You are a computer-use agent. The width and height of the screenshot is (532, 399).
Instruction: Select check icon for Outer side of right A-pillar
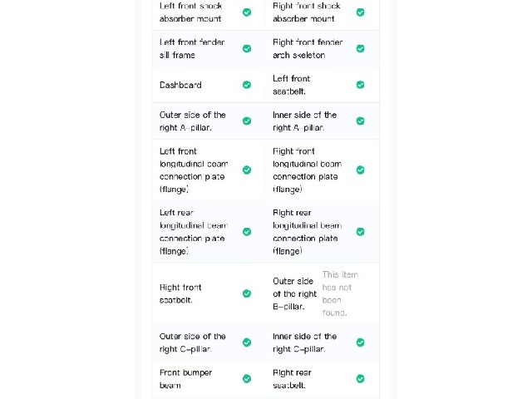[x=247, y=121]
